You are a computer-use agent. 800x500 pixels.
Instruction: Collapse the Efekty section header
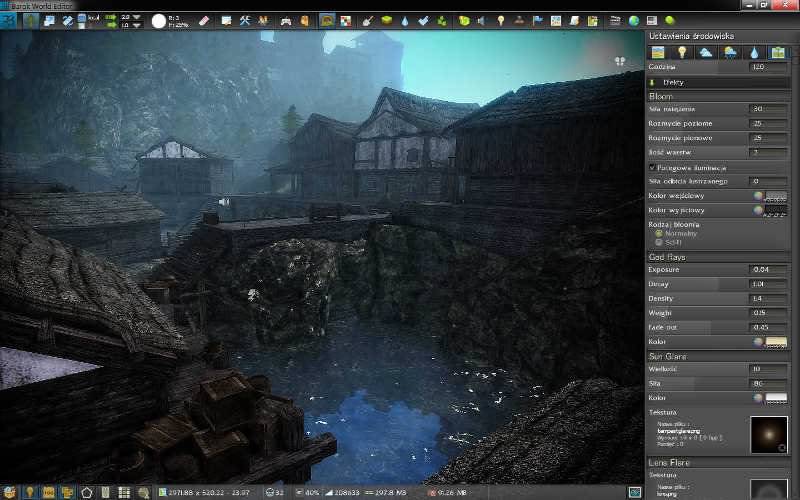tap(719, 82)
